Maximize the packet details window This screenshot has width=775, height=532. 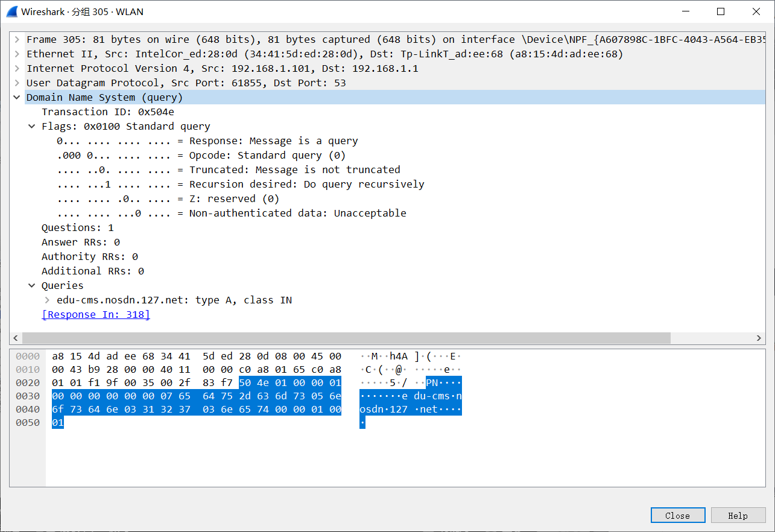[721, 11]
